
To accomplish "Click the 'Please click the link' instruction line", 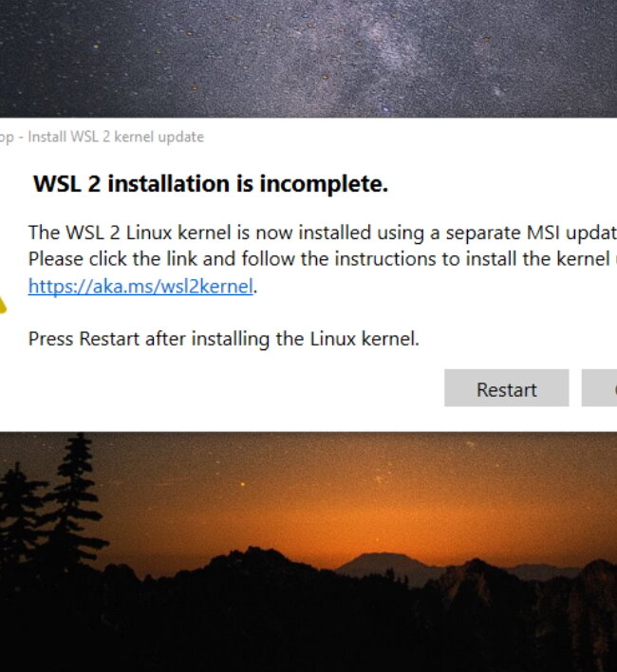I will click(322, 259).
